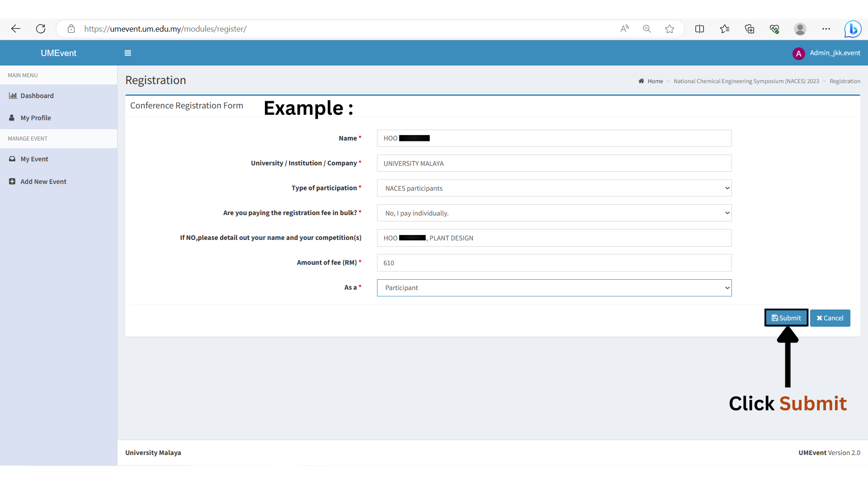868x488 pixels.
Task: Open bulk payment question dropdown
Action: 554,213
